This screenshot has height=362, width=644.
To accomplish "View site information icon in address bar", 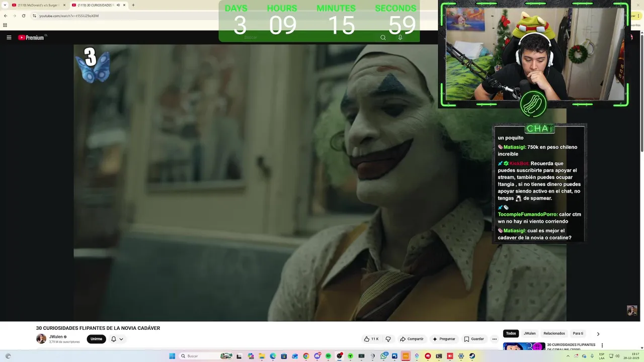I will (34, 16).
